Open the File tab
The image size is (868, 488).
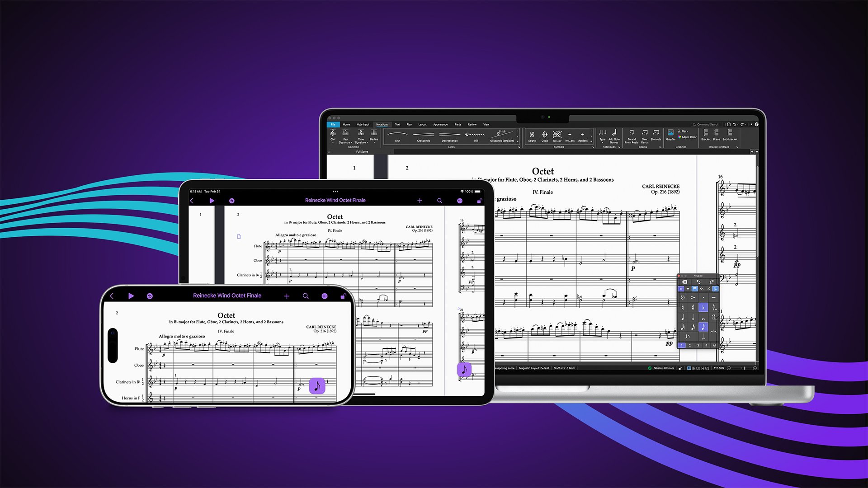pos(333,124)
